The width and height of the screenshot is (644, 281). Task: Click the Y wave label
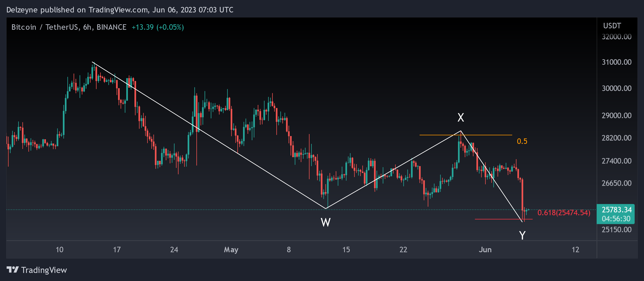pos(522,235)
